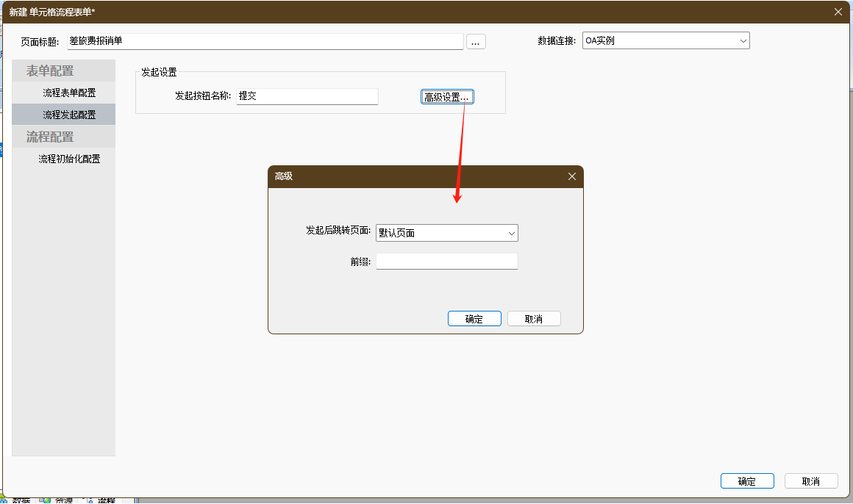
Task: Click the 表单配置 section header
Action: pos(50,71)
